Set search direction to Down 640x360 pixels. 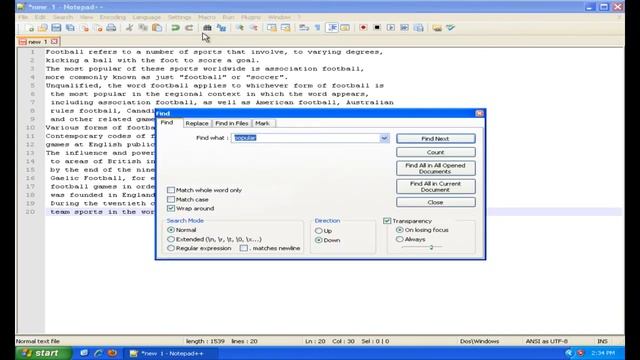click(319, 240)
